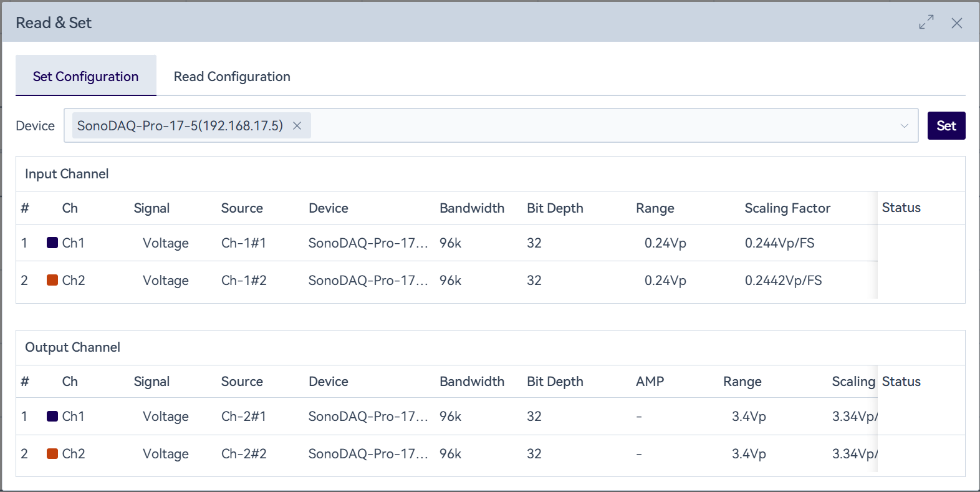Switch to the Read Configuration tab
Screen dimensions: 980x492
pos(232,77)
